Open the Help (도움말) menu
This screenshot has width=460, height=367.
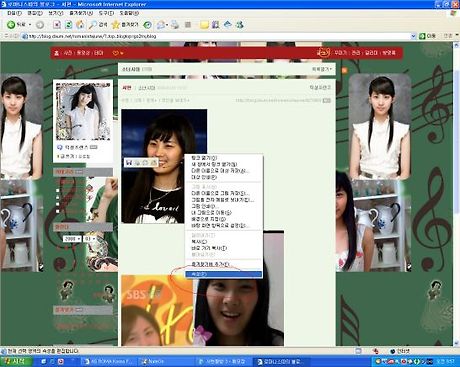(x=129, y=13)
